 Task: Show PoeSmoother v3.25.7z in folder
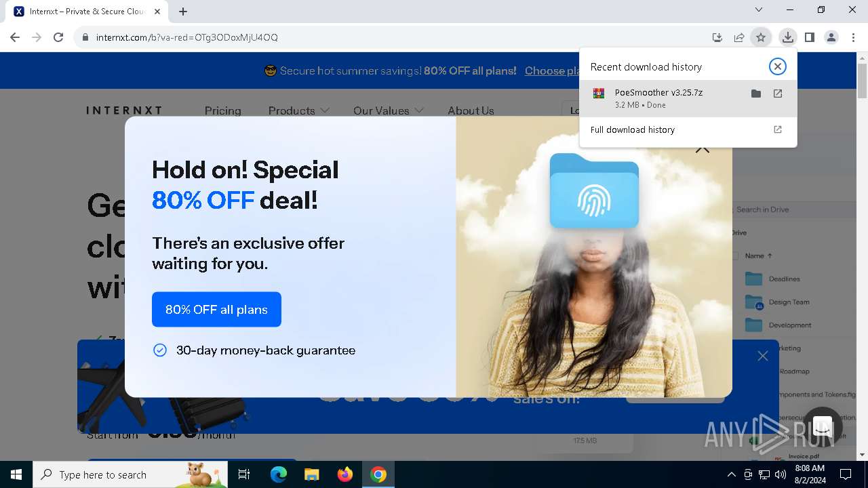pos(756,94)
